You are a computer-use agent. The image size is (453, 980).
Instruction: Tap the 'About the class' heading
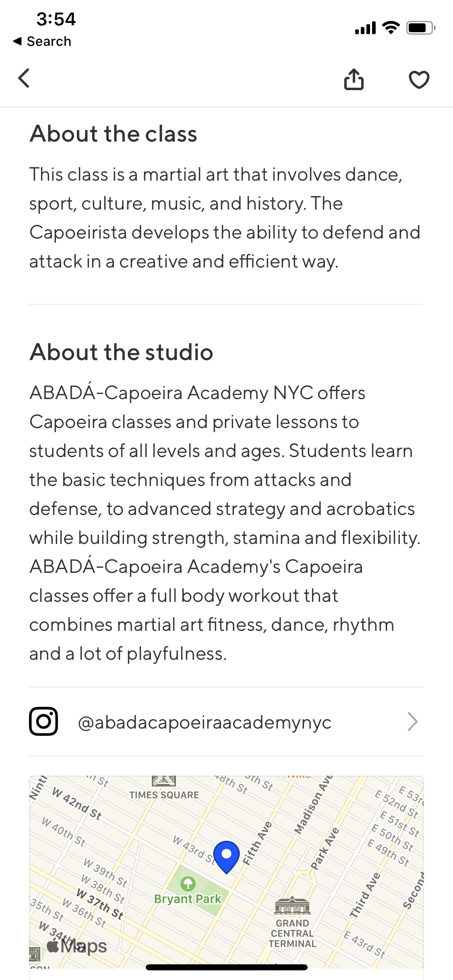click(x=113, y=134)
